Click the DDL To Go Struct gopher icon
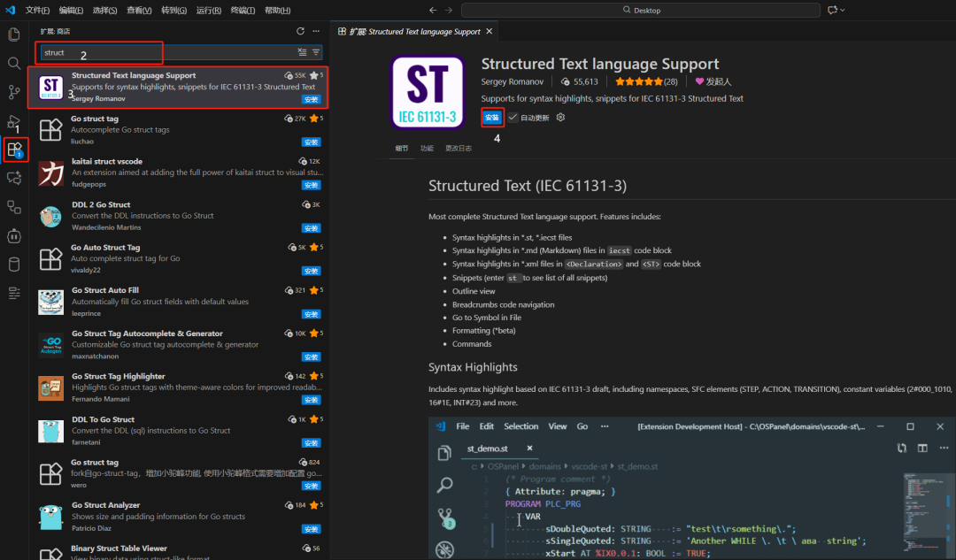 coord(50,431)
